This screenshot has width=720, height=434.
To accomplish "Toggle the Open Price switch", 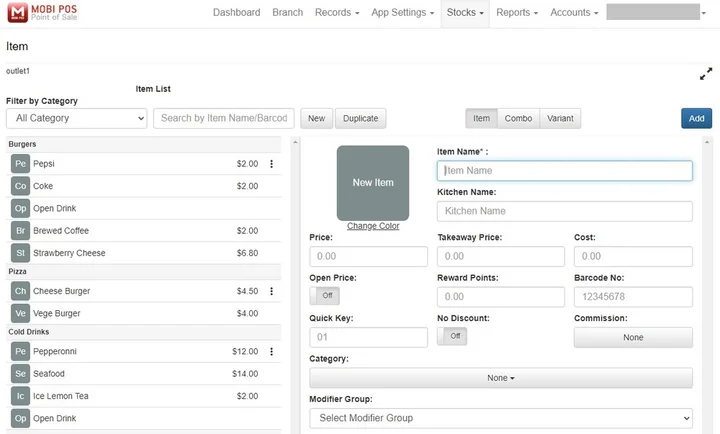I will click(x=325, y=296).
